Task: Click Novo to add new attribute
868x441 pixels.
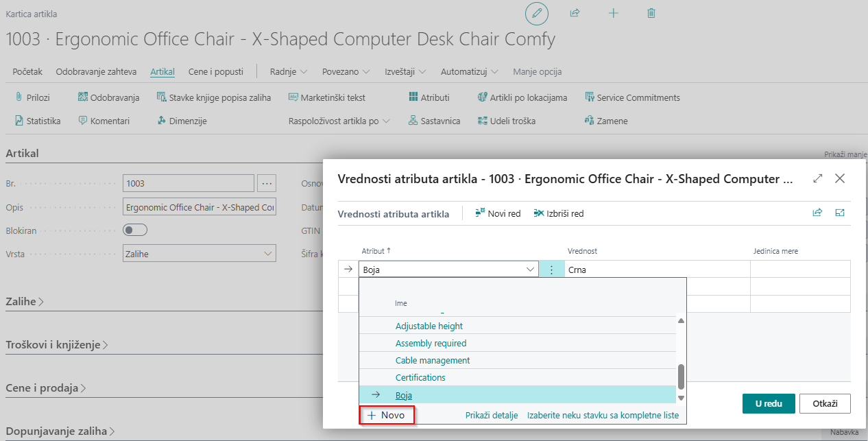Action: pos(387,415)
